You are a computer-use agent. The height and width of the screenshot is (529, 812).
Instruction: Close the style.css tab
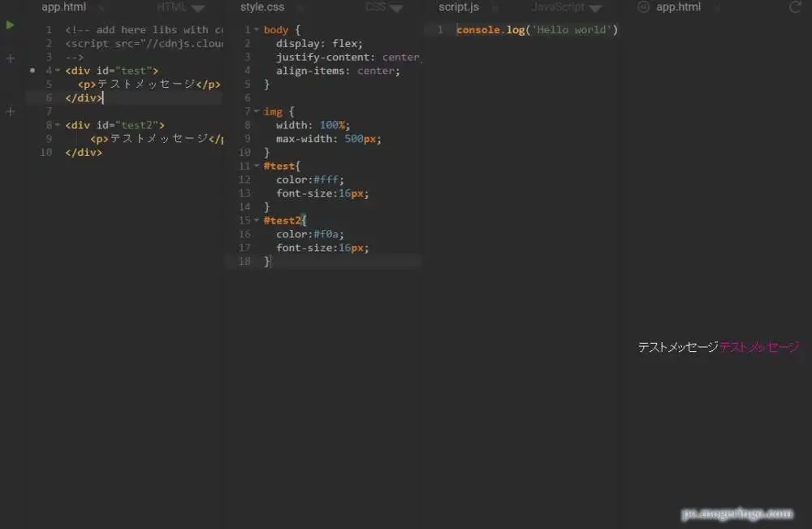(x=300, y=8)
